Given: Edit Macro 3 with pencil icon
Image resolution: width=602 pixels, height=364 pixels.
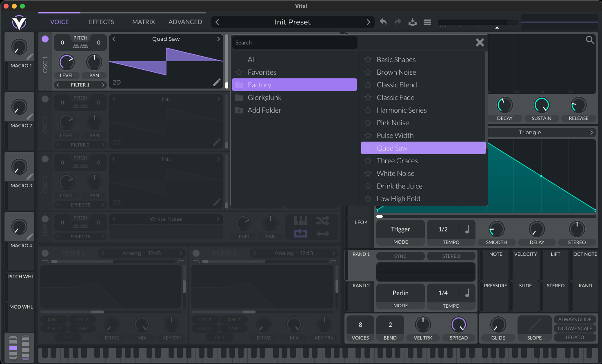Looking at the screenshot, I should coord(30,177).
